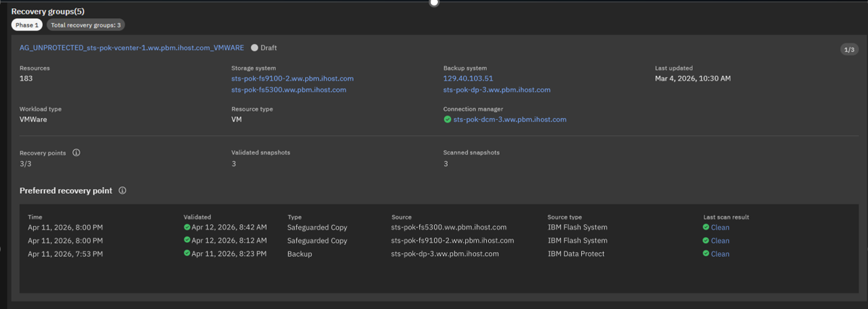Click validated checkmark for Apr 11, 8:23 PM

(187, 254)
